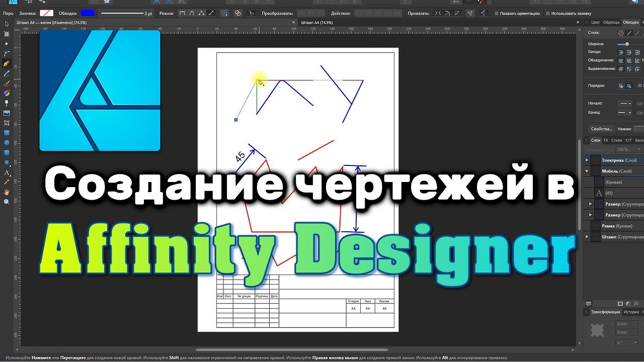Screen dimensions: 644x362
Task: Expand the second Размер group
Action: click(591, 215)
